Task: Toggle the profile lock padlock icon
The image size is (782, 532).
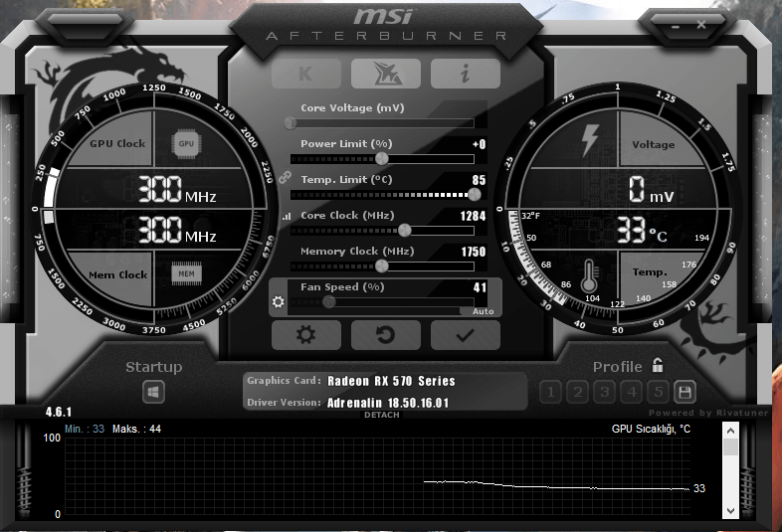Action: 658,366
